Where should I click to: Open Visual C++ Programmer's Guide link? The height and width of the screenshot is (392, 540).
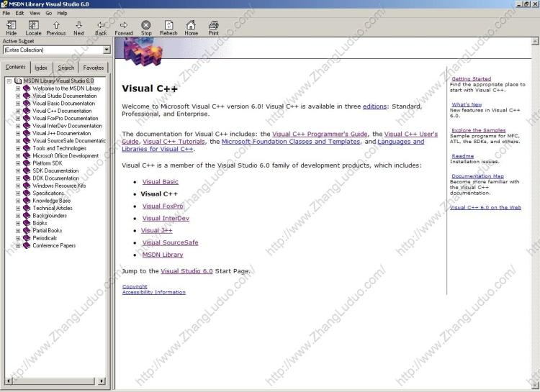(x=320, y=134)
